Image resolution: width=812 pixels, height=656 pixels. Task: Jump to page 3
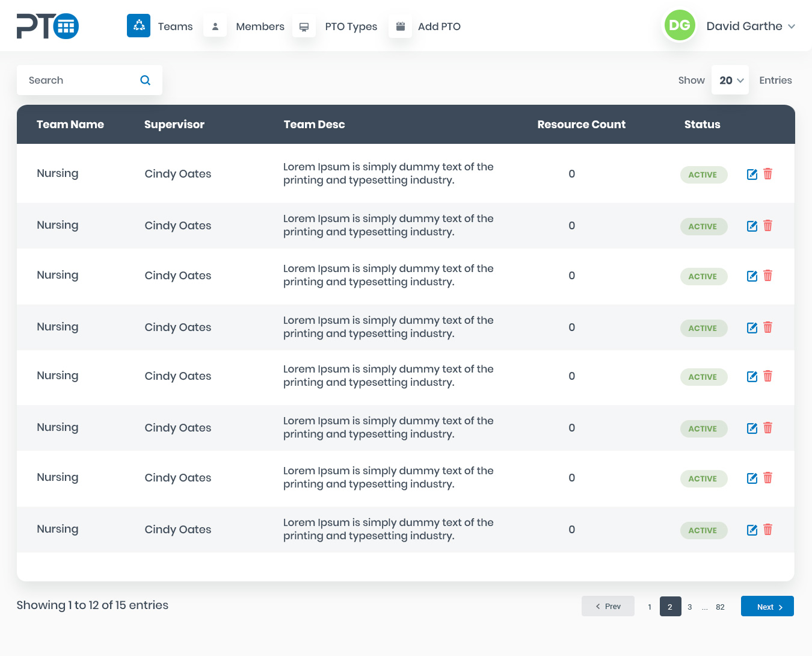click(690, 607)
